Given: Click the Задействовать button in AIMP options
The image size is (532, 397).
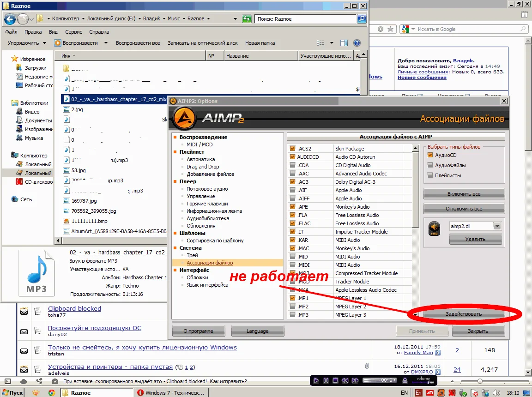Looking at the screenshot, I should click(464, 314).
